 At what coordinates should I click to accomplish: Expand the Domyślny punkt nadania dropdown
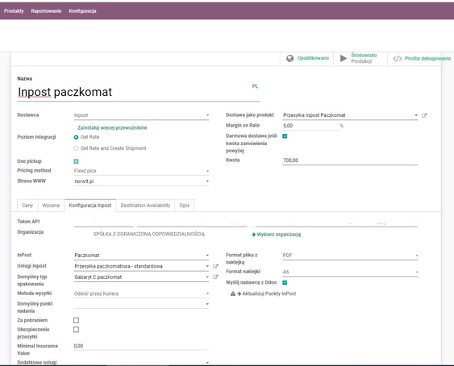pyautogui.click(x=141, y=304)
